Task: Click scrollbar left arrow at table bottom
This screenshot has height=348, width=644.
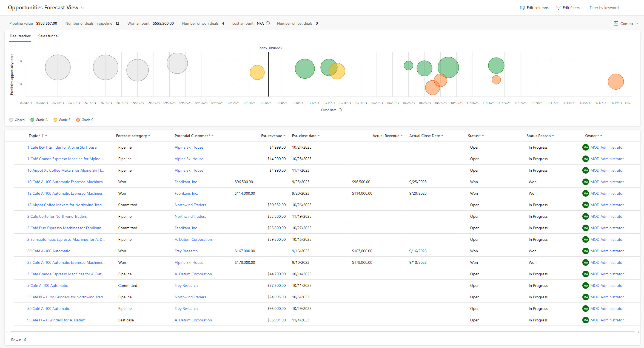Action: (7, 332)
